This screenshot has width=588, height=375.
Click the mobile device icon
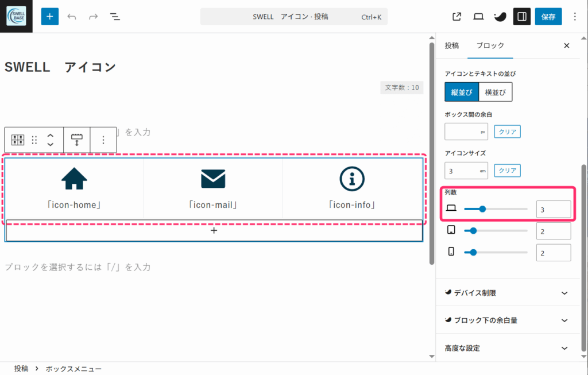451,252
